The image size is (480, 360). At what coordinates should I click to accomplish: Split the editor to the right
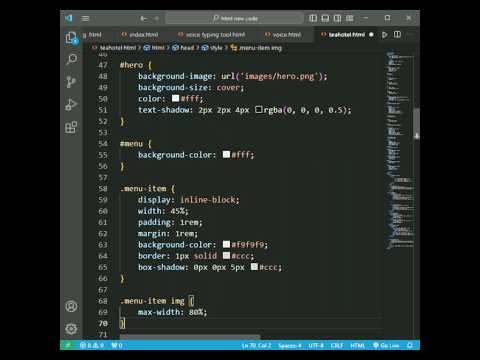(x=397, y=35)
